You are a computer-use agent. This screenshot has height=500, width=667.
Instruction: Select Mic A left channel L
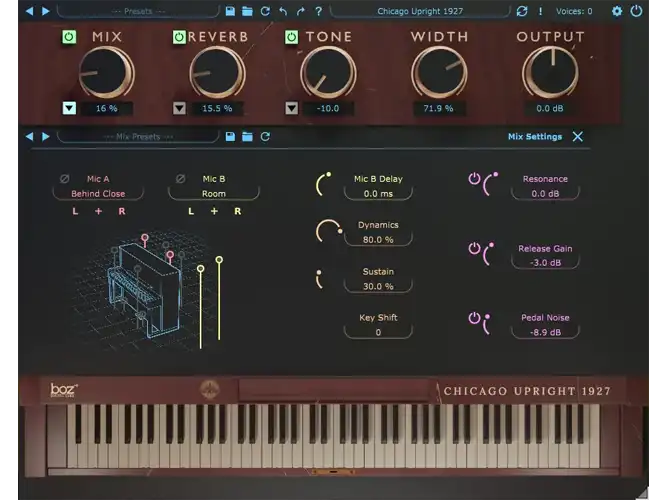pyautogui.click(x=75, y=211)
